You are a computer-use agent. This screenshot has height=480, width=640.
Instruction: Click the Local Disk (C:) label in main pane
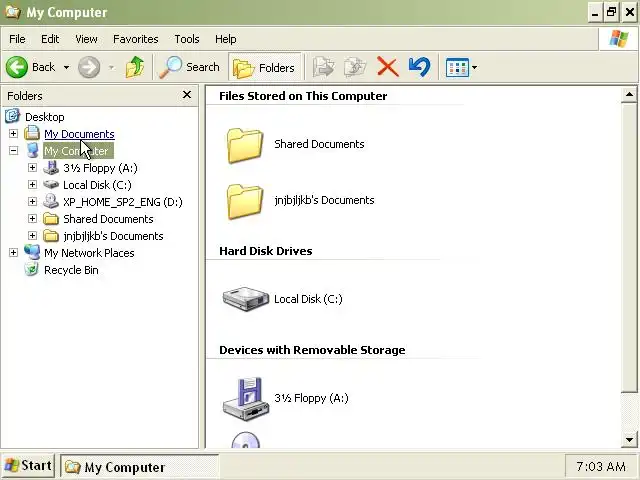click(308, 299)
